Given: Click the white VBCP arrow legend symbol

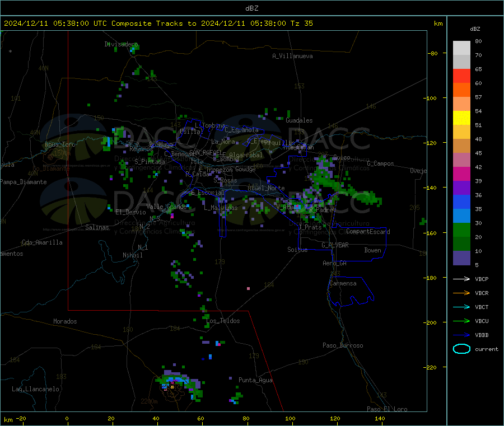Looking at the screenshot, I should coord(461,279).
